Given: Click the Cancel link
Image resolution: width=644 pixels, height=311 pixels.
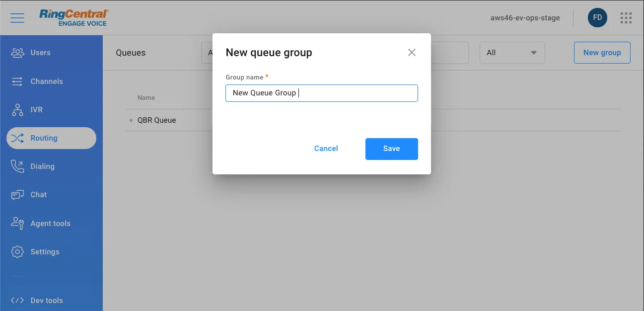Looking at the screenshot, I should coord(326,149).
